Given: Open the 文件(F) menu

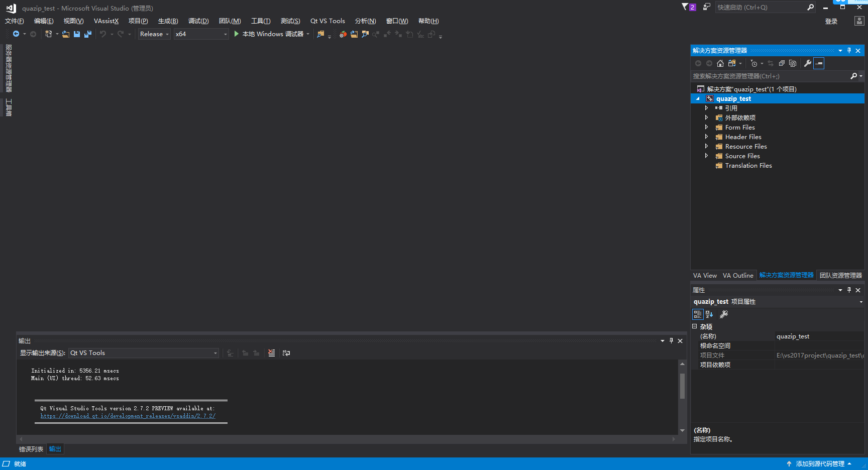Looking at the screenshot, I should pos(15,21).
